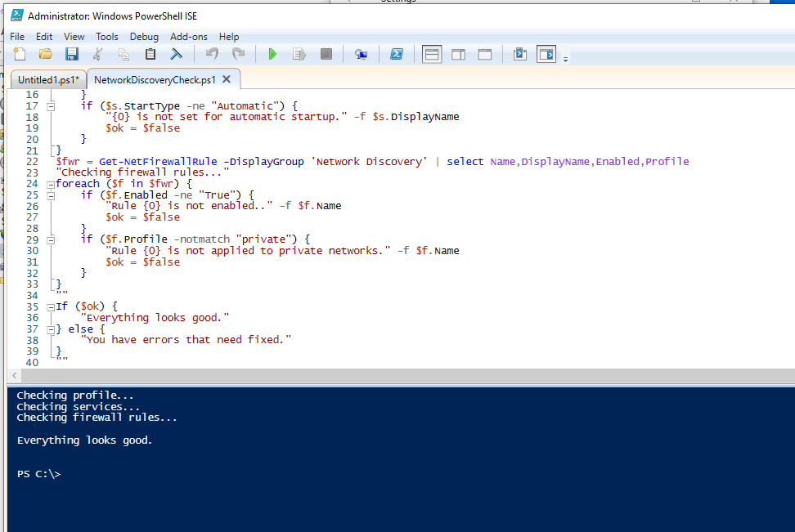The height and width of the screenshot is (532, 795).
Task: Click the PS C:\> console prompt
Action: (39, 474)
